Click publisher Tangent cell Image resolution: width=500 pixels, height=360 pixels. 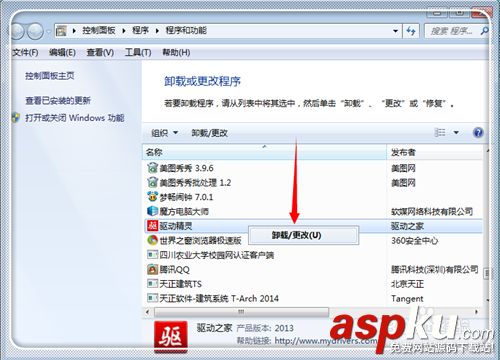[407, 299]
